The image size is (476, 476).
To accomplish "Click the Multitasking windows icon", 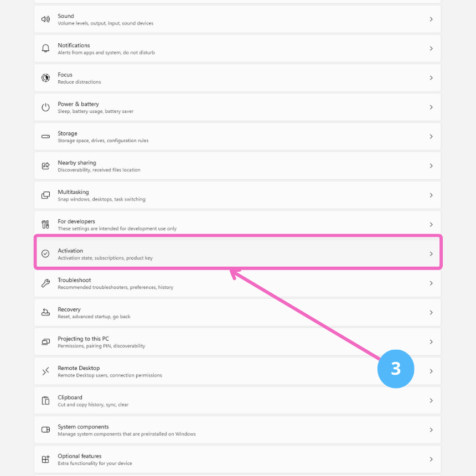I will 45,195.
